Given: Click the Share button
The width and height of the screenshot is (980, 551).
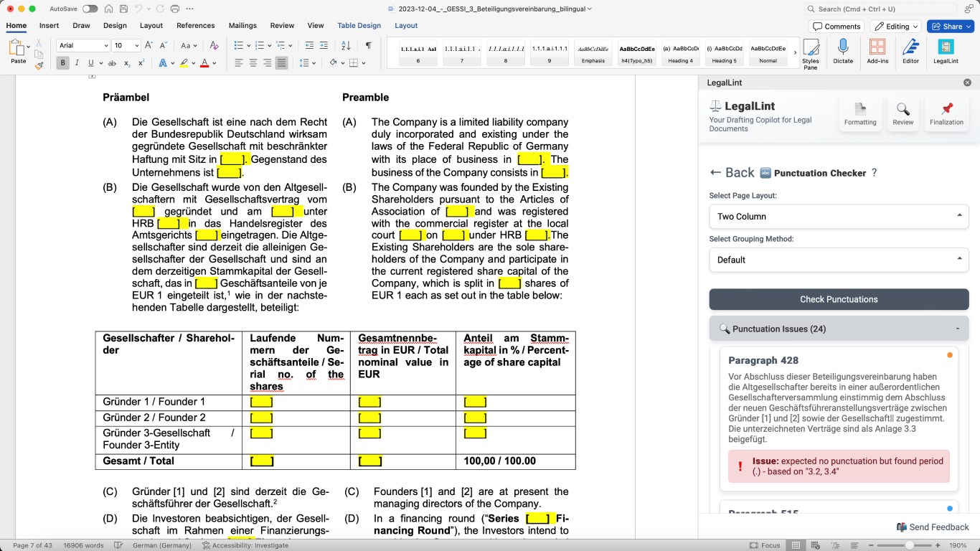Looking at the screenshot, I should 950,27.
